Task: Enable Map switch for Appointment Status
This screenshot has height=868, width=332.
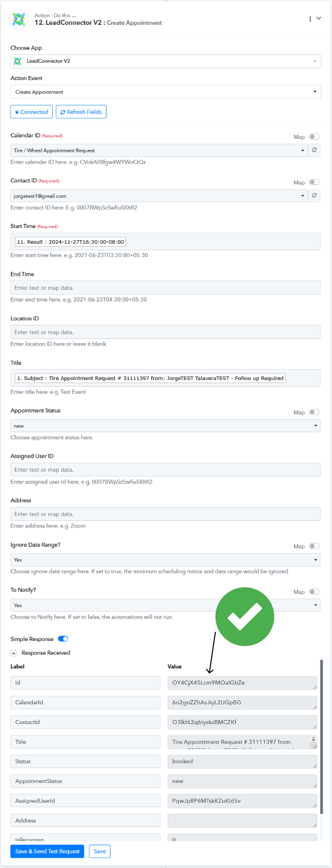Action: click(314, 412)
